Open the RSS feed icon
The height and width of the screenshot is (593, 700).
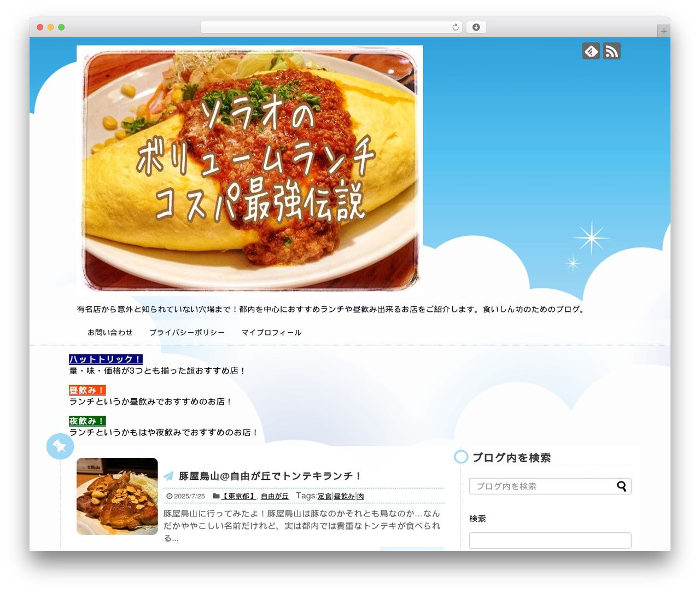pos(611,51)
